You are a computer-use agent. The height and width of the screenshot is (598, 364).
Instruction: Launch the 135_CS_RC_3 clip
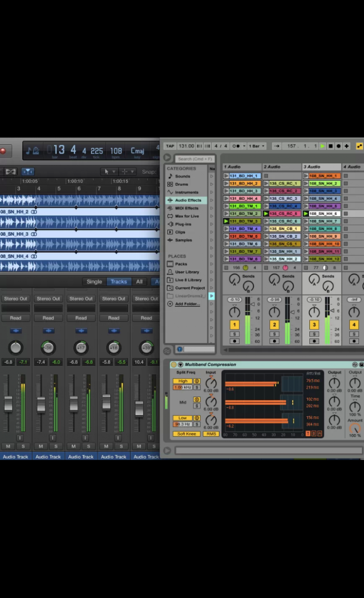[x=266, y=198]
